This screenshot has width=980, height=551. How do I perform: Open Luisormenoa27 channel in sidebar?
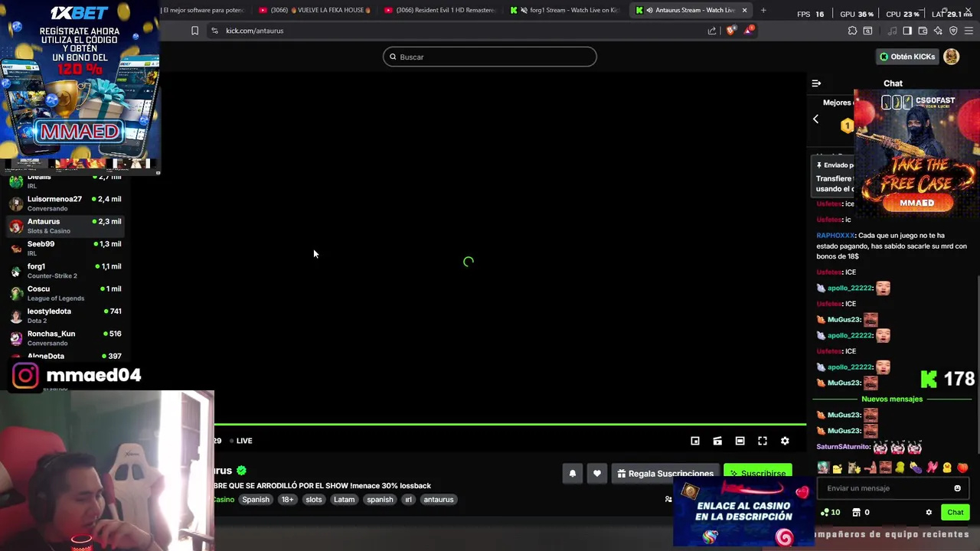click(x=66, y=203)
